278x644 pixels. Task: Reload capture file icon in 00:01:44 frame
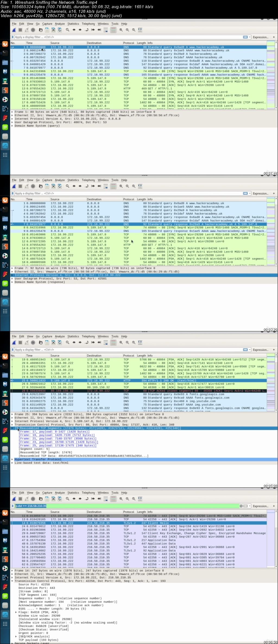pyautogui.click(x=60, y=30)
